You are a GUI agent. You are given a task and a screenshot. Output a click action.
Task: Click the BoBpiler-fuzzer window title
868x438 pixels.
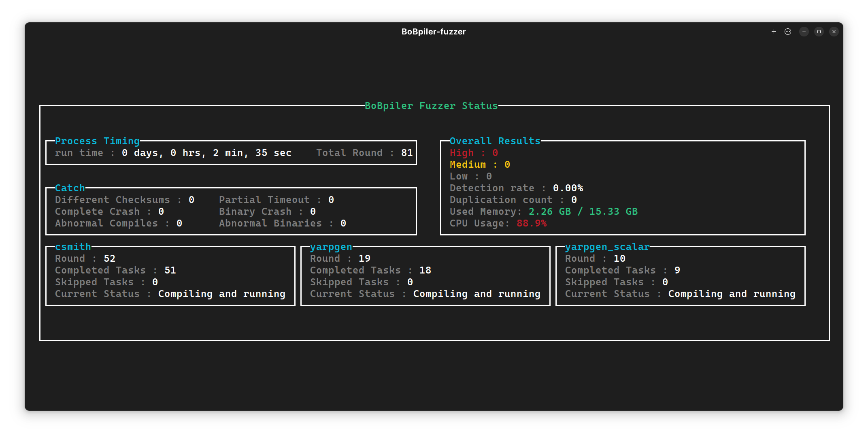433,32
